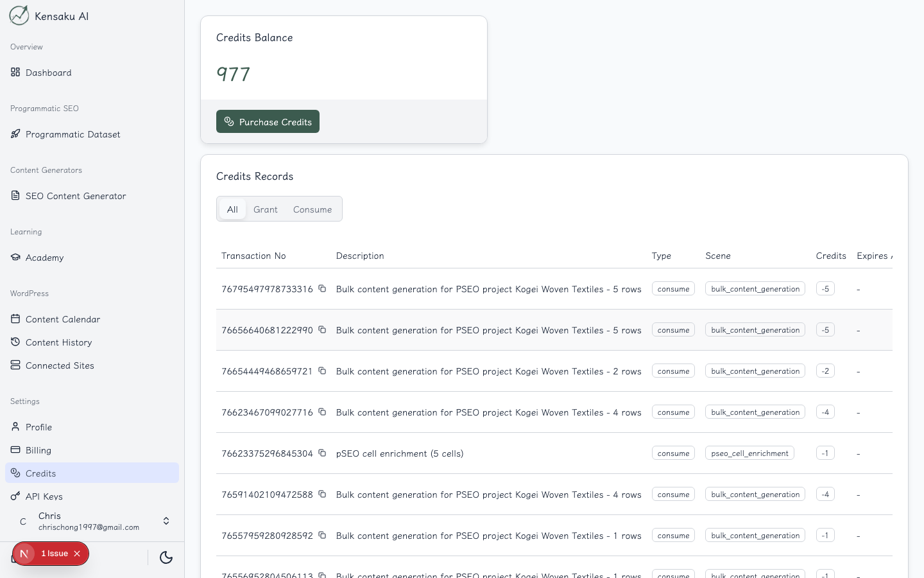Expand the Chris account switcher chevron
Image resolution: width=924 pixels, height=578 pixels.
tap(166, 521)
